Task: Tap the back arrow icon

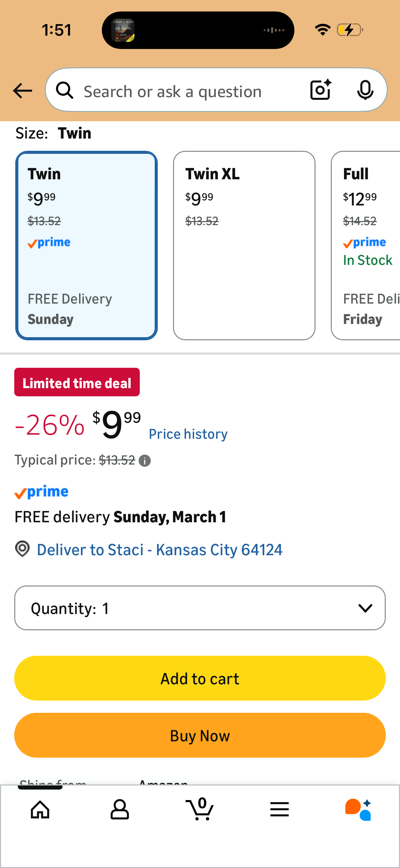Action: point(22,91)
